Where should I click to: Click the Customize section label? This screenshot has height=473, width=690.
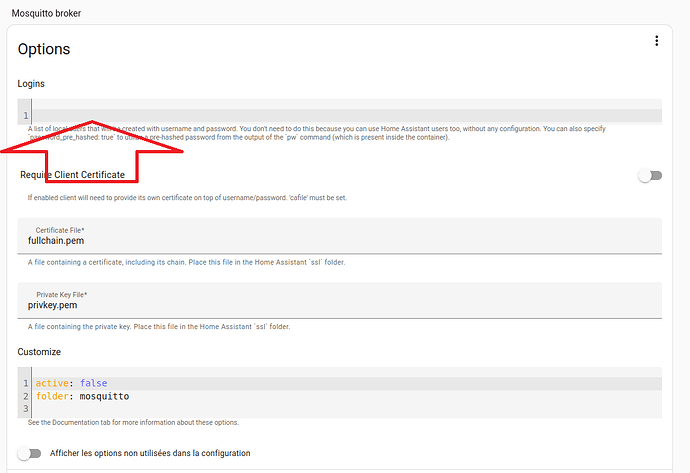[39, 352]
